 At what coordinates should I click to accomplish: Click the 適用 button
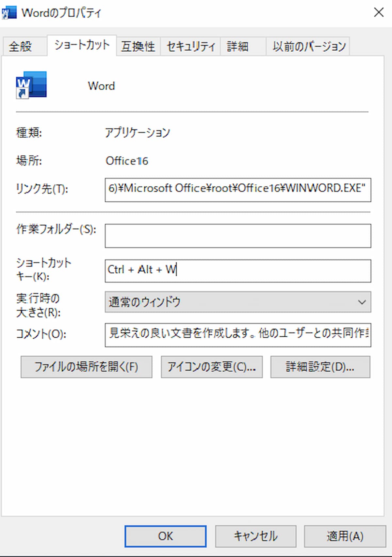pyautogui.click(x=345, y=536)
